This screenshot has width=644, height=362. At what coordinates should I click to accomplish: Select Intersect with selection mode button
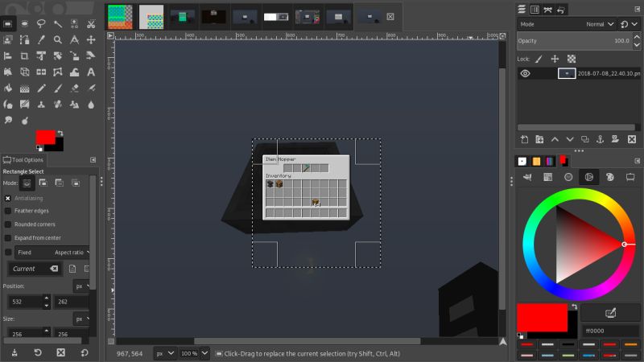(76, 183)
